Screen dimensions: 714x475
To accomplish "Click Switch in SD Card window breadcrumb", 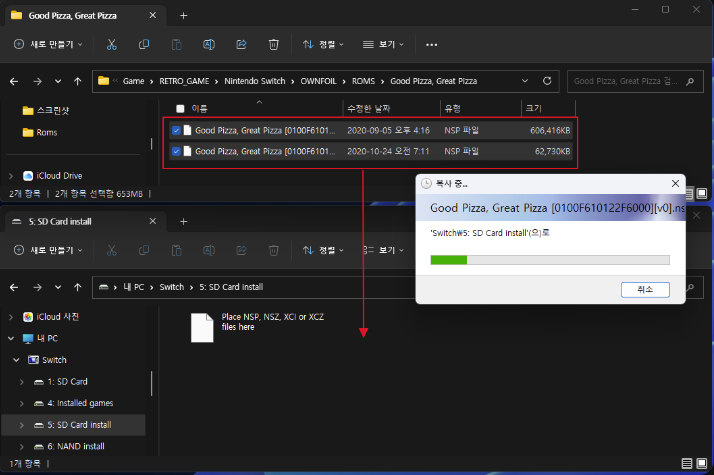I will point(172,287).
